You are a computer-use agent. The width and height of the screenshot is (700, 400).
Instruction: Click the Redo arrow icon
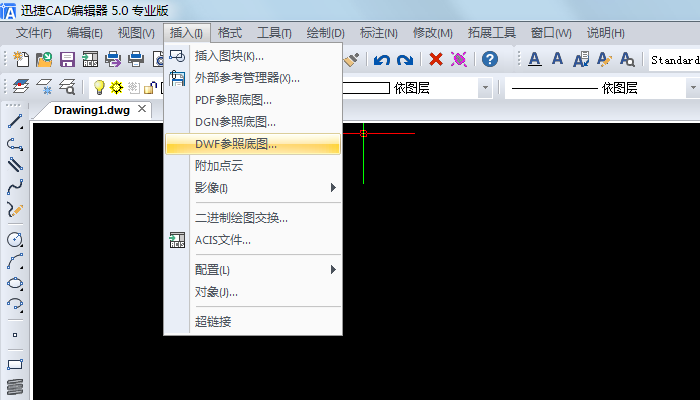[405, 59]
